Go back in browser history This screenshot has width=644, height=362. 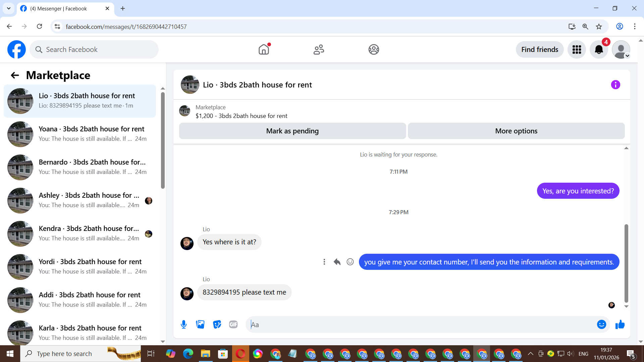(9, 26)
